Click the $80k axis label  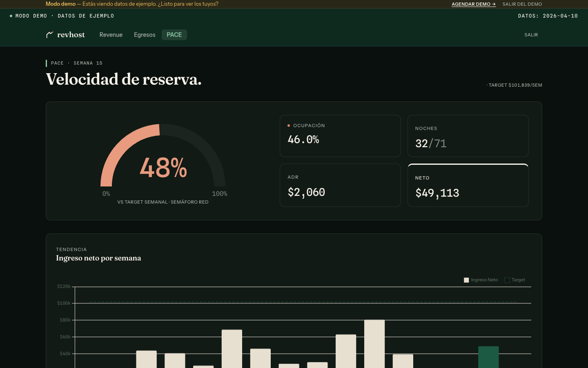65,320
